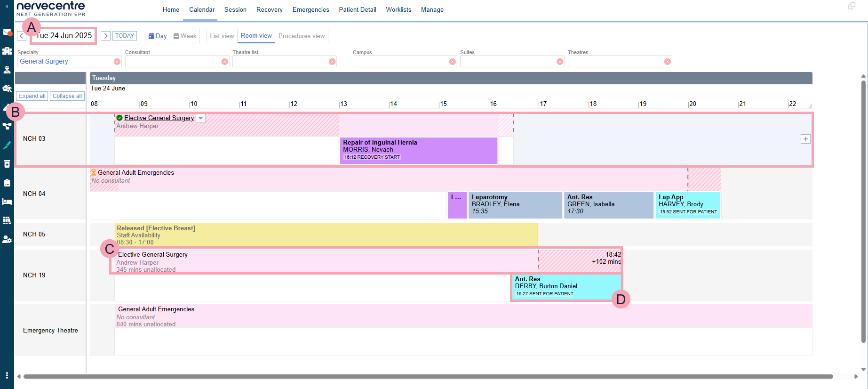
Task: Switch to Day calendar mode
Action: coord(158,36)
